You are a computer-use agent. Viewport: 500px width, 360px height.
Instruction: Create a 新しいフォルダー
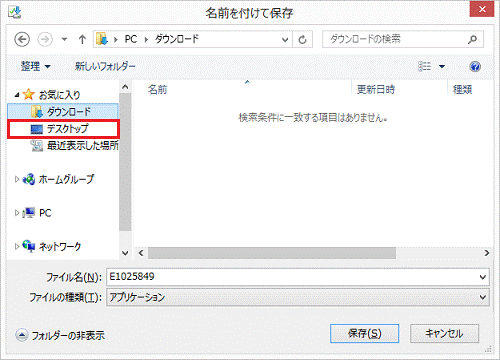click(105, 66)
